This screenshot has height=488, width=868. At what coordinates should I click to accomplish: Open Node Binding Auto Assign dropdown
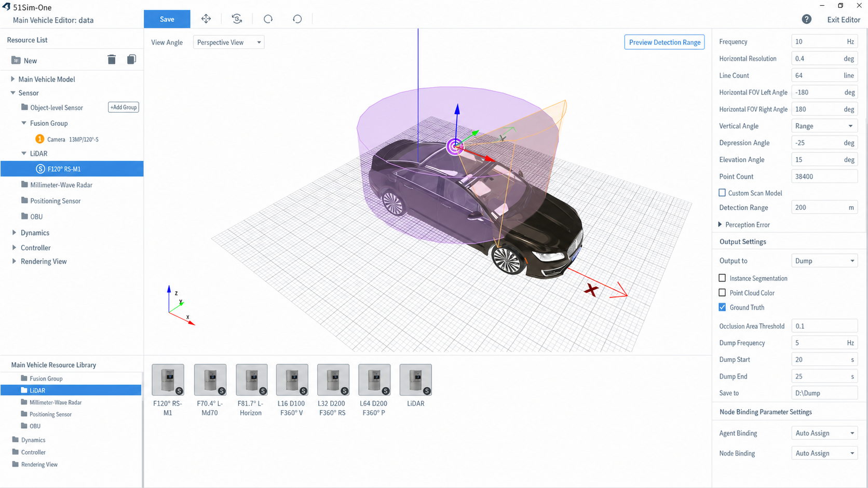click(824, 453)
